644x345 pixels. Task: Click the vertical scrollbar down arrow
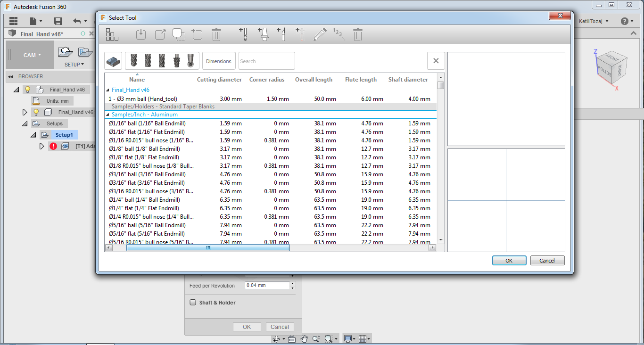[x=441, y=240]
